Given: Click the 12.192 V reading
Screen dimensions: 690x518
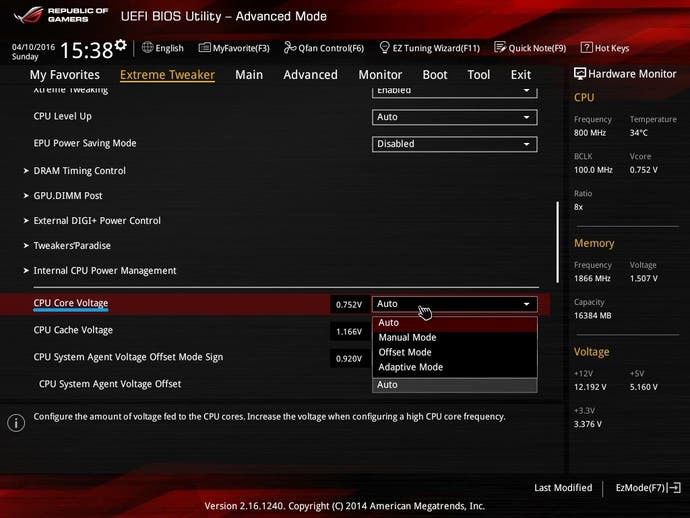Looking at the screenshot, I should [590, 387].
